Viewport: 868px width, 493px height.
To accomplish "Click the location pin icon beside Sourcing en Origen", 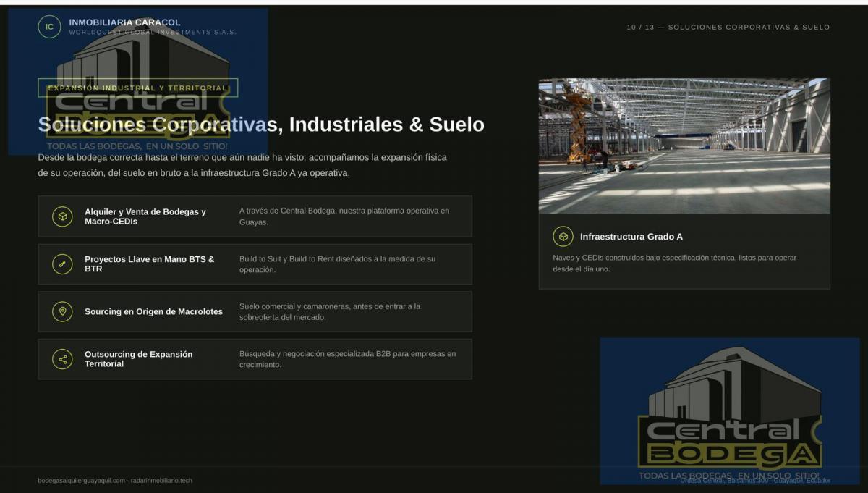I will coord(63,311).
